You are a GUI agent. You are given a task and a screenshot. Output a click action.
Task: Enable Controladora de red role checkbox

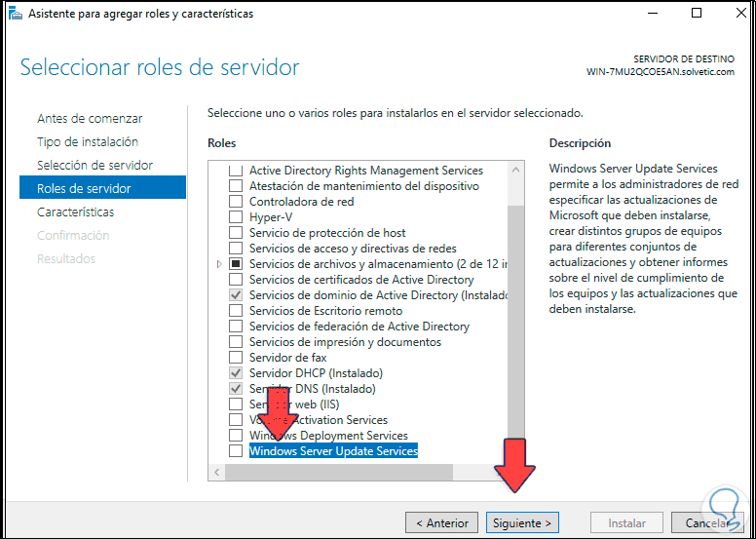pos(236,201)
